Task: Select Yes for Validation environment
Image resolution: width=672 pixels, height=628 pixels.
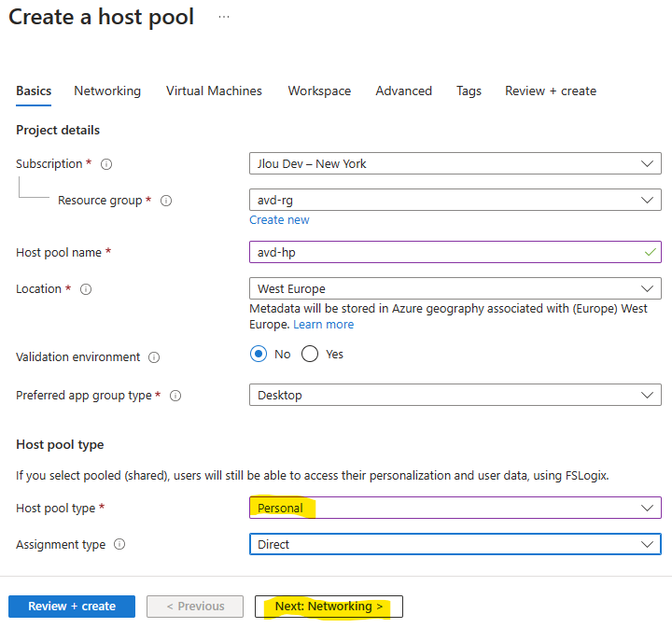Action: [310, 354]
